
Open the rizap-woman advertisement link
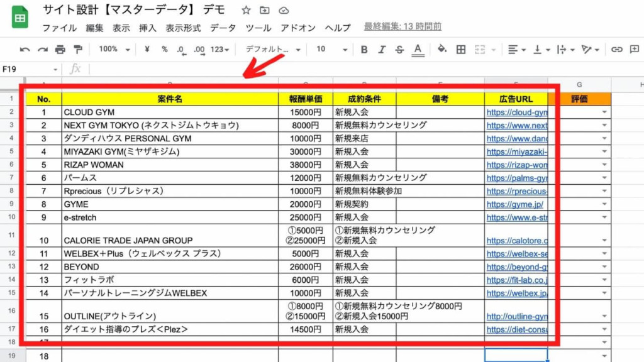pos(517,165)
